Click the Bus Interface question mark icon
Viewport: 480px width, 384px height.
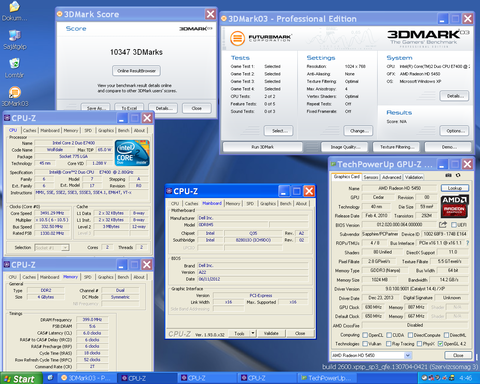(x=467, y=243)
